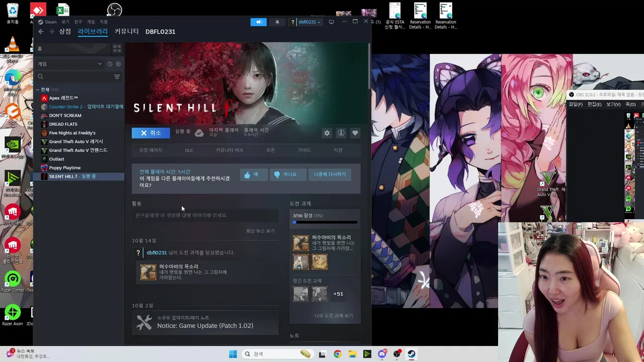Click the Windows taskbar search box

[278, 354]
